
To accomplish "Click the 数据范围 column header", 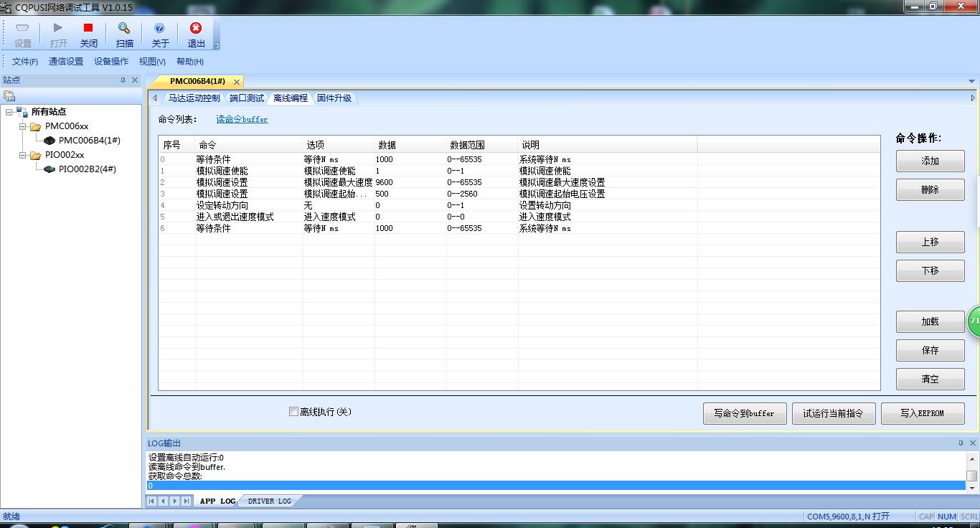I will point(482,145).
